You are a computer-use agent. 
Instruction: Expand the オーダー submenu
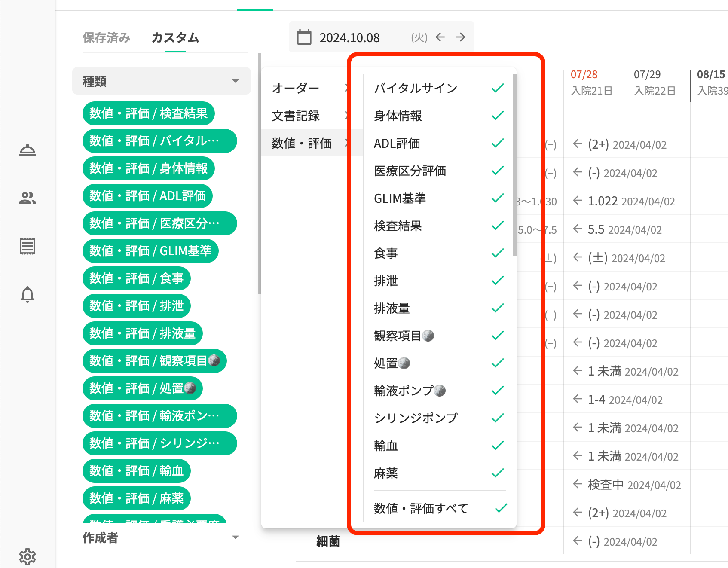(x=304, y=88)
